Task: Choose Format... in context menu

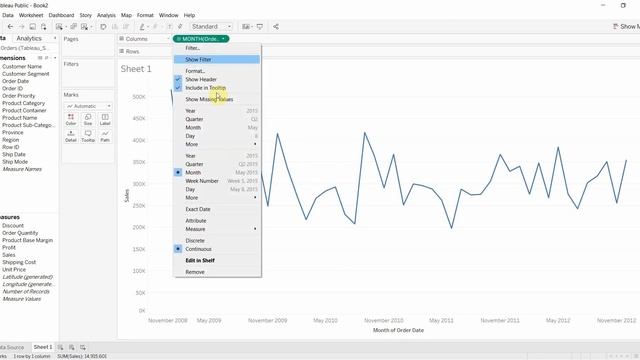Action: tap(217, 71)
